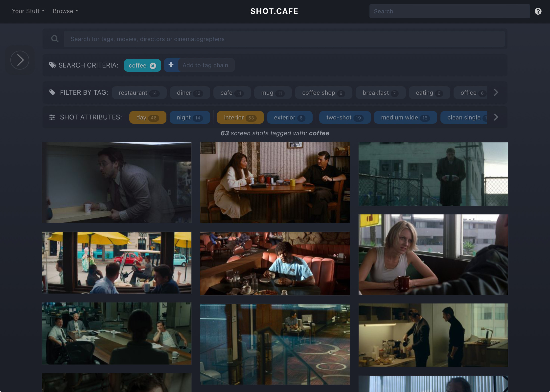Click the magnifying glass search icon
This screenshot has width=550, height=392.
click(55, 39)
